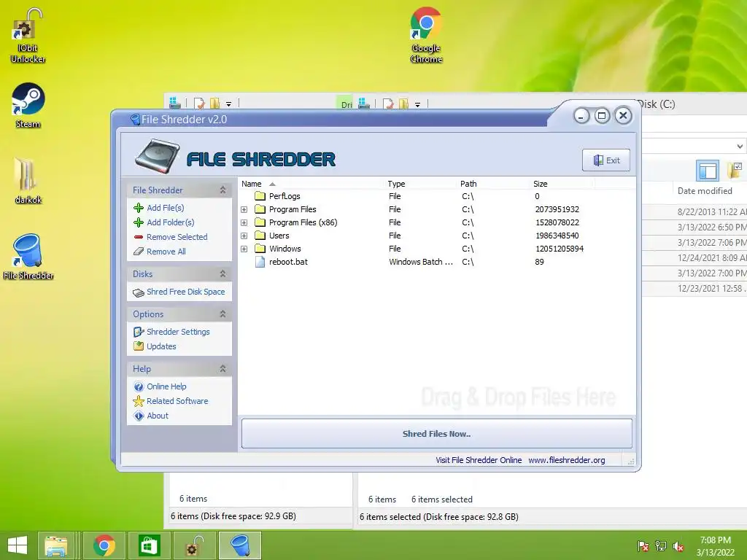Screen dimensions: 747x560
Task: Click the 12/24/2021 date in Explorer
Action: coord(712,257)
